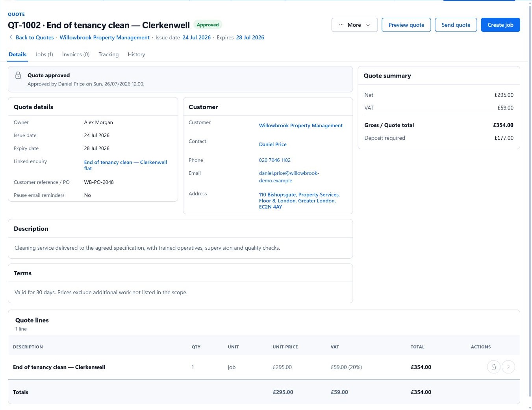Viewport: 532px width, 410px height.
Task: Switch to the Tracking tab
Action: [109, 54]
